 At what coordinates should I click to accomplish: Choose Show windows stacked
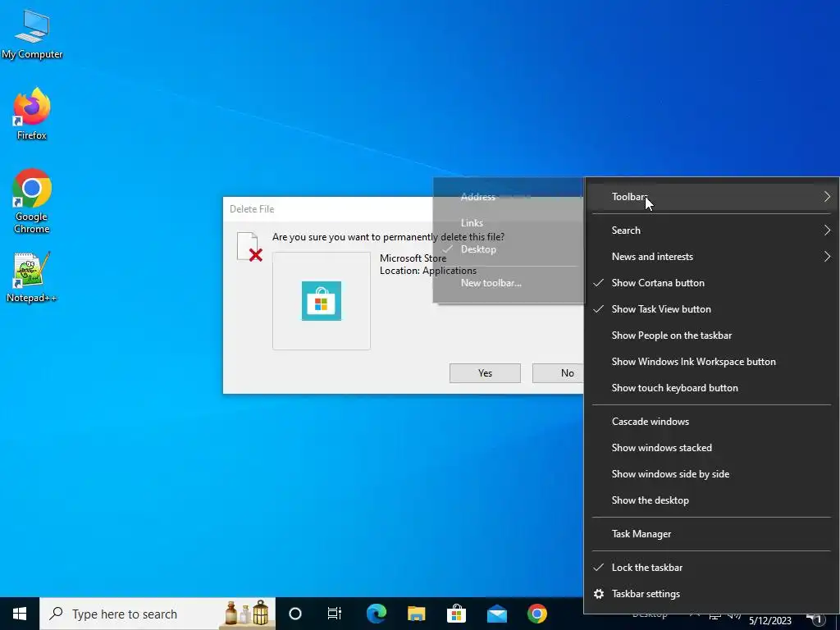[x=711, y=448]
